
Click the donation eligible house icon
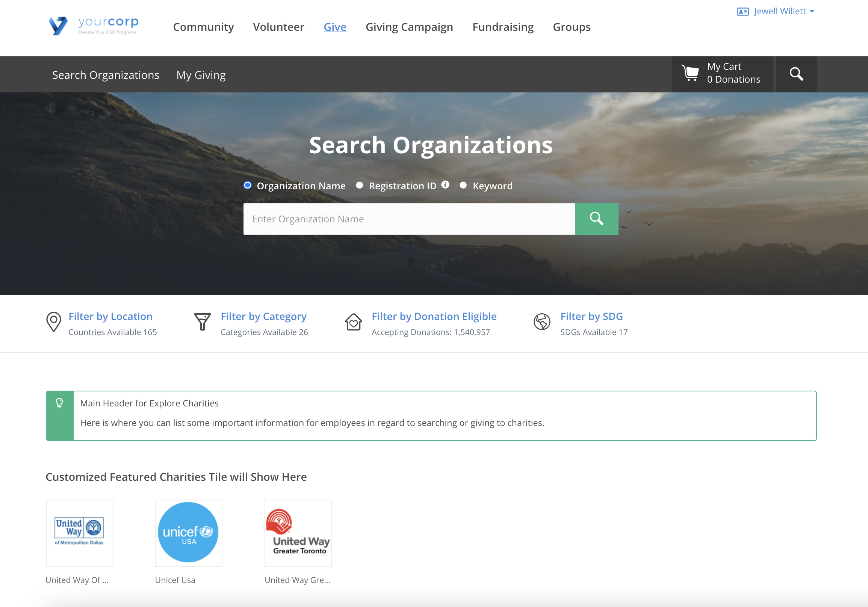[x=353, y=322]
